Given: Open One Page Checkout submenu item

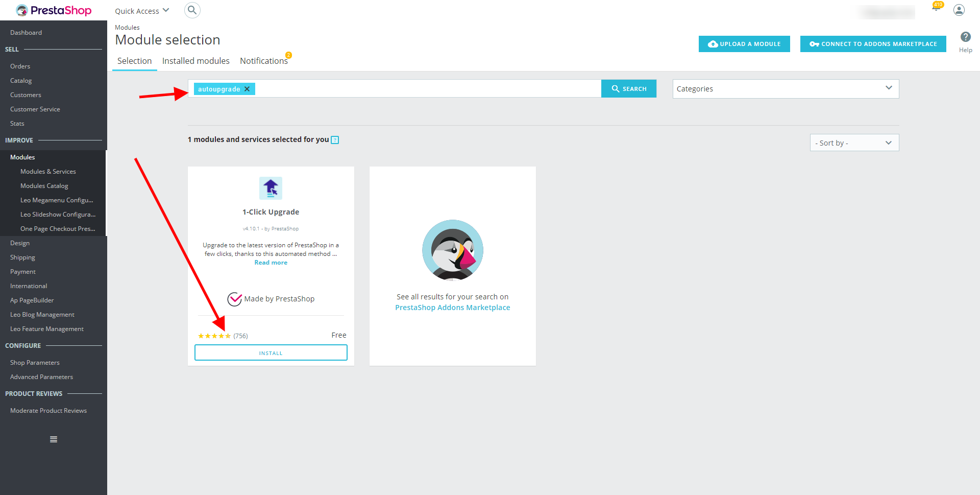Looking at the screenshot, I should click(58, 229).
